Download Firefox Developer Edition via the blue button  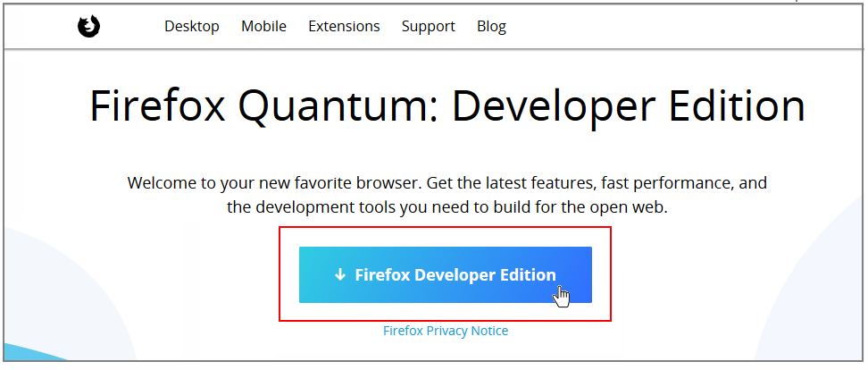coord(445,275)
